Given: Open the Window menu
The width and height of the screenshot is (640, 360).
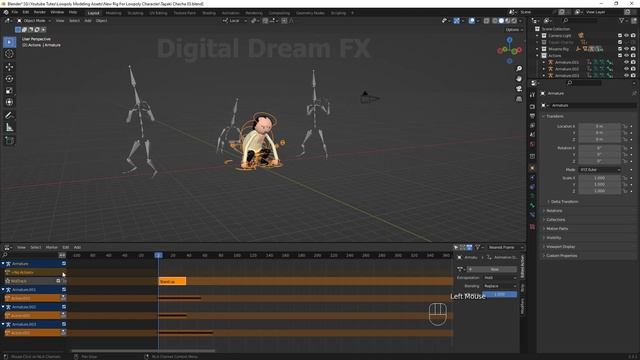Looking at the screenshot, I should 57,13.
